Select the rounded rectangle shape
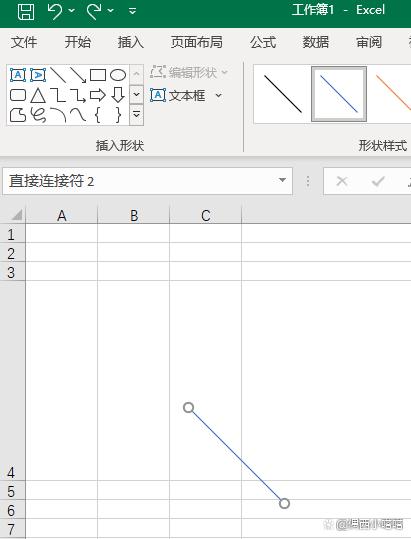The height and width of the screenshot is (539, 411). pyautogui.click(x=18, y=95)
